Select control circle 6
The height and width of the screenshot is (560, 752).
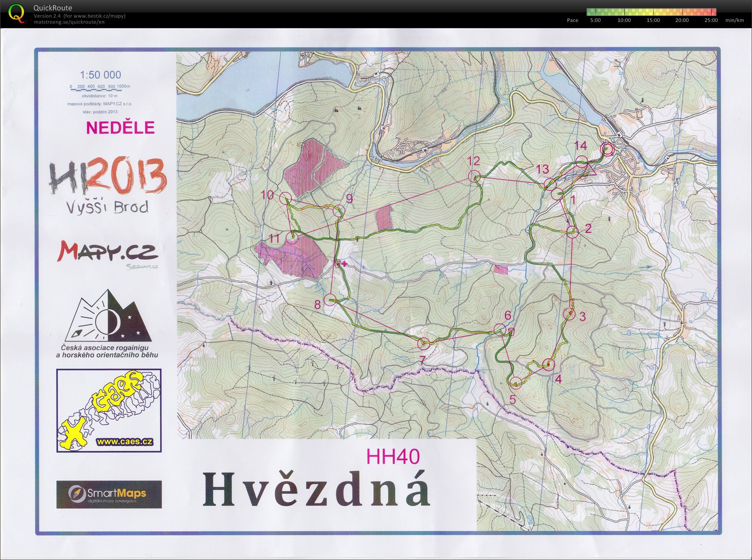[500, 329]
